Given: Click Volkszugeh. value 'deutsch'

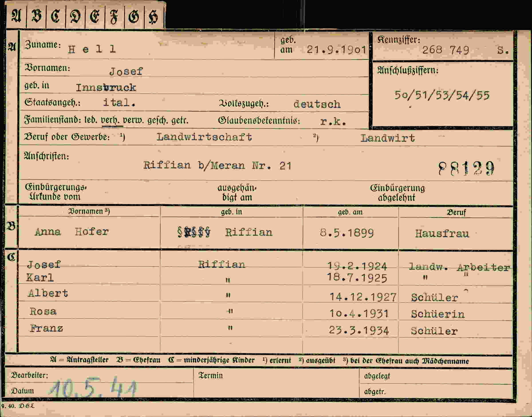Looking at the screenshot, I should click(x=317, y=104).
